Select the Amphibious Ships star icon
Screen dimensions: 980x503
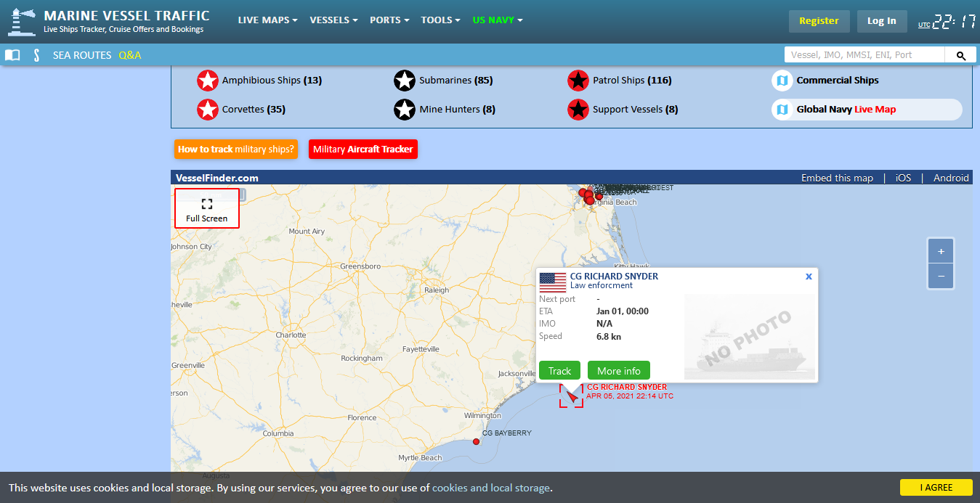coord(208,81)
